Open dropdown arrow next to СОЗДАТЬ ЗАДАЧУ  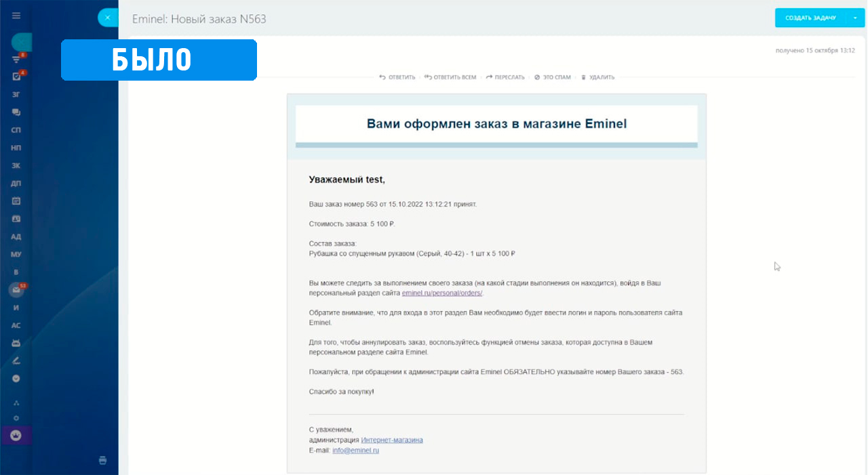click(855, 18)
